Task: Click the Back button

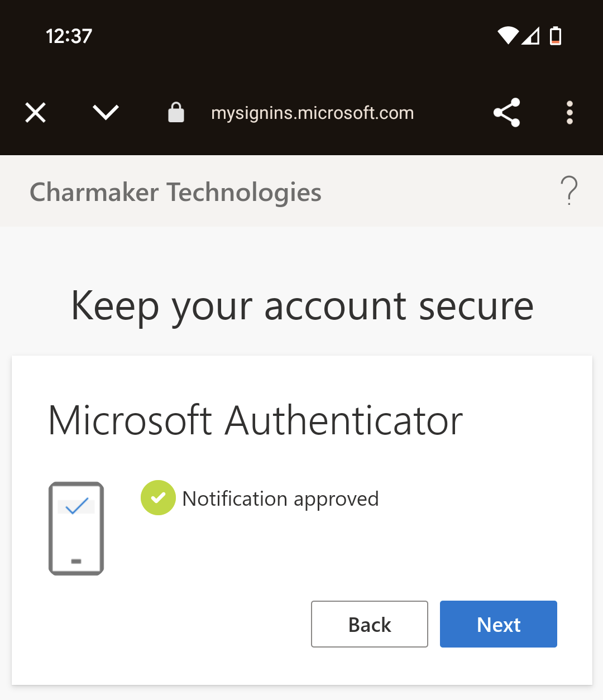Action: click(x=370, y=624)
